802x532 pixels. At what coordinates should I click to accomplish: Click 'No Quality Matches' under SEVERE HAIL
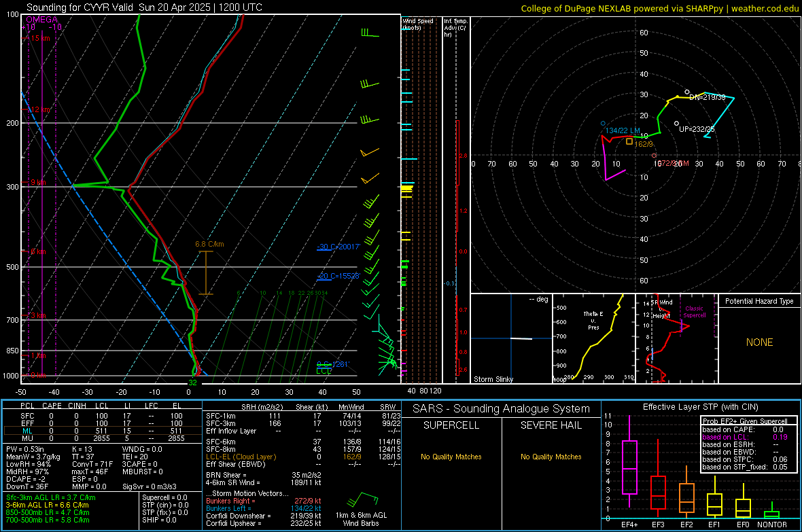pyautogui.click(x=551, y=457)
